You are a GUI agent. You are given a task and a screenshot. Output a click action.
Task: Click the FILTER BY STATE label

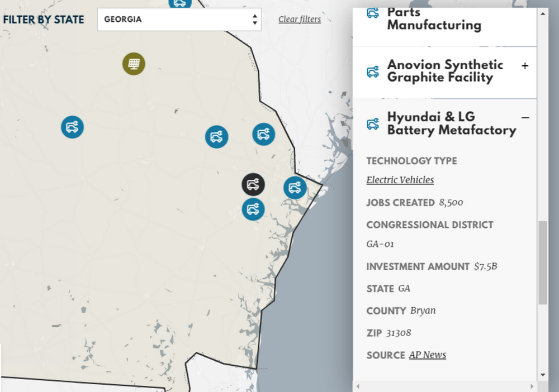pyautogui.click(x=44, y=20)
